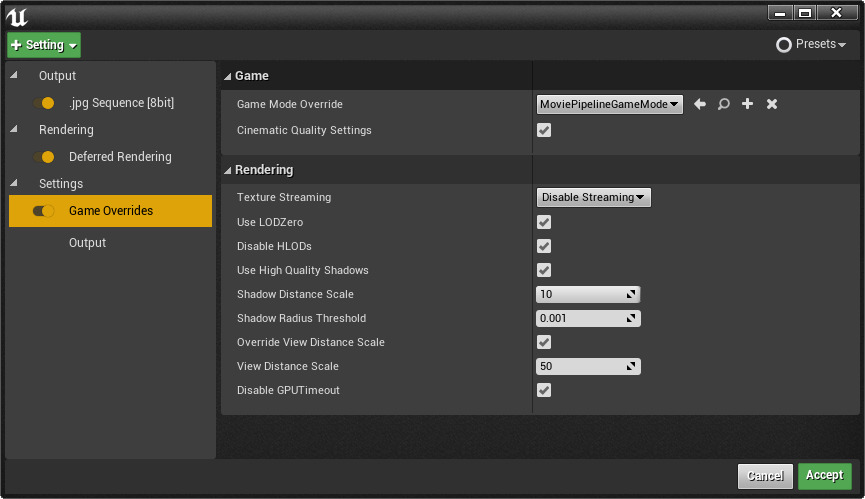Uncheck Disable GPUTimeout checkbox

[544, 390]
